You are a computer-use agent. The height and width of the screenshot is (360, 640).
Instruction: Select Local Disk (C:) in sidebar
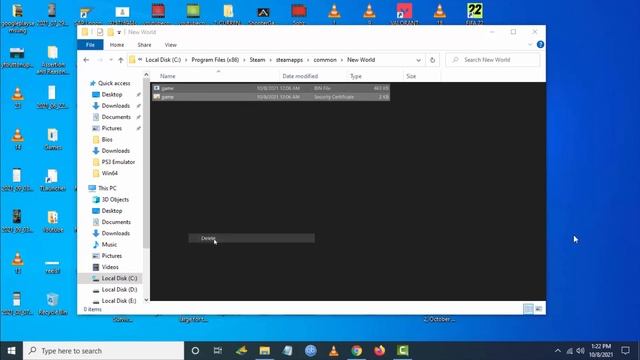point(119,278)
